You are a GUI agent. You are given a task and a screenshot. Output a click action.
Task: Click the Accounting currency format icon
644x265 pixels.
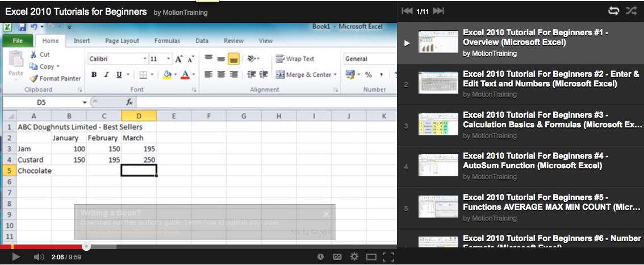(x=350, y=74)
